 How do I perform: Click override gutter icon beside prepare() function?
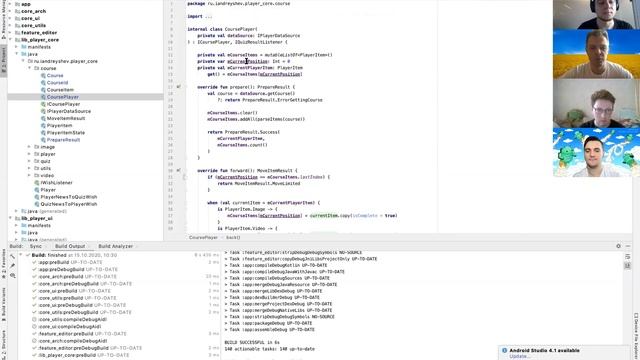178,87
